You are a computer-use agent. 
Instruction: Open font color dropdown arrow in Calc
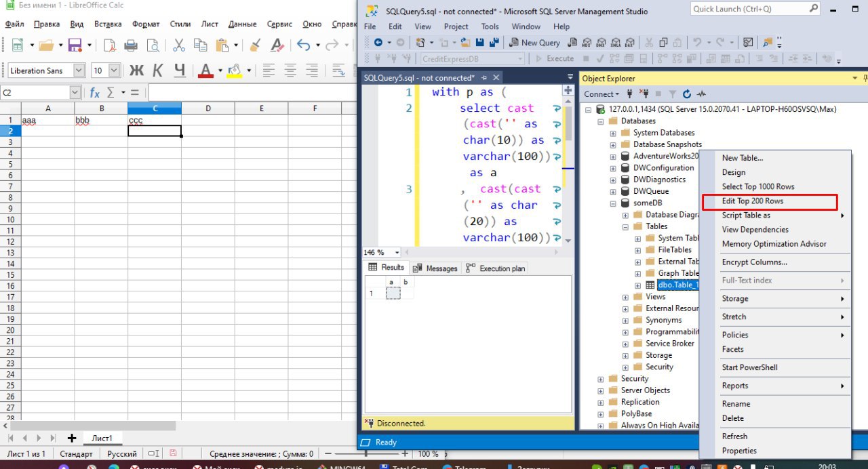click(220, 70)
